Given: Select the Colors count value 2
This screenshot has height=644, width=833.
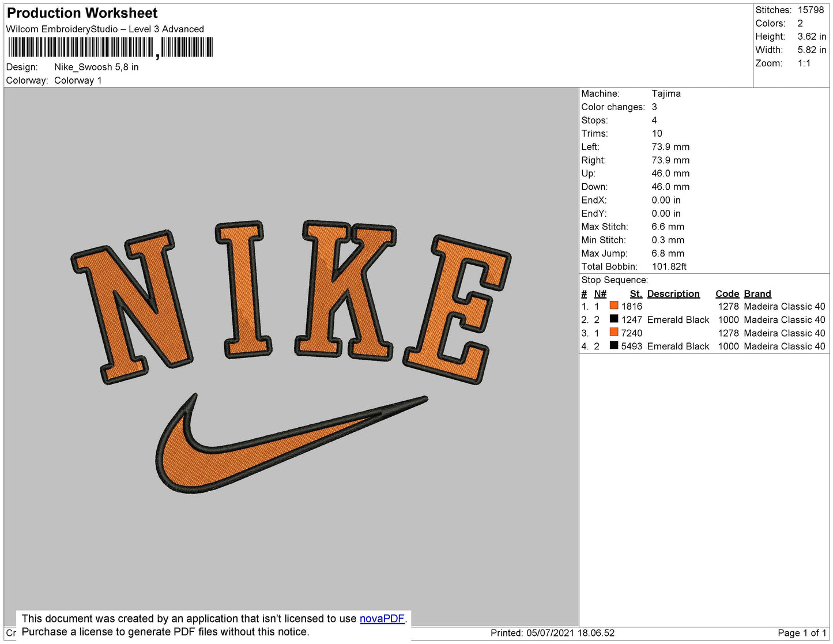Looking at the screenshot, I should pyautogui.click(x=800, y=24).
